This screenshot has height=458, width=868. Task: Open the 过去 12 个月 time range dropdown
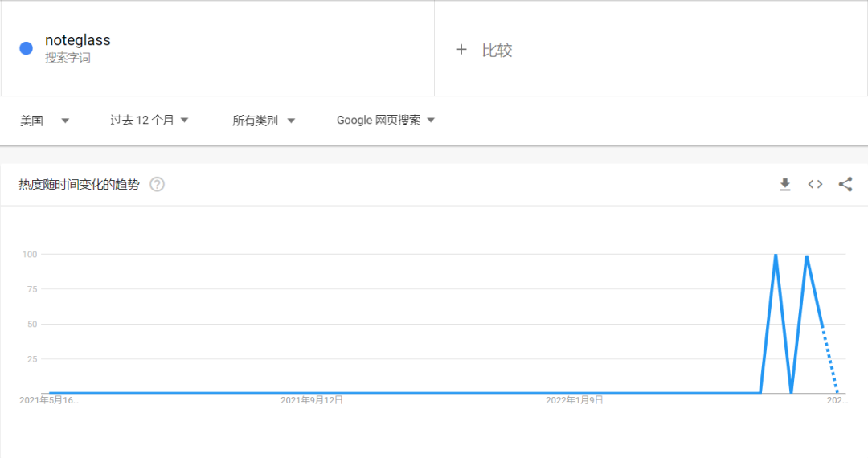149,120
